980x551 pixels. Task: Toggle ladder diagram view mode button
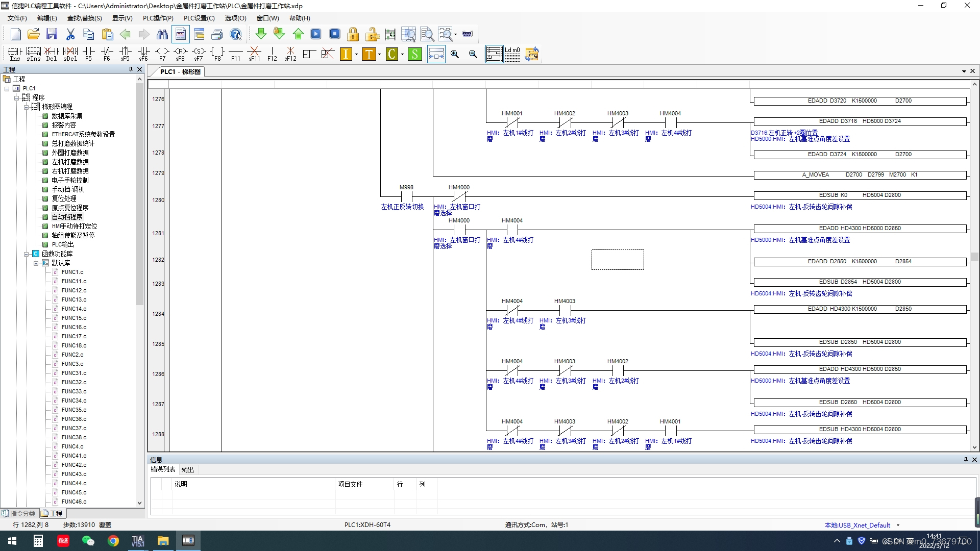494,54
